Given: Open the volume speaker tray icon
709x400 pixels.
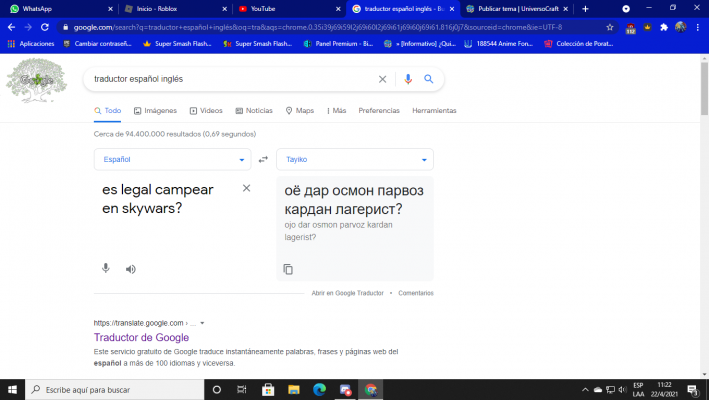Looking at the screenshot, I should pyautogui.click(x=622, y=390).
